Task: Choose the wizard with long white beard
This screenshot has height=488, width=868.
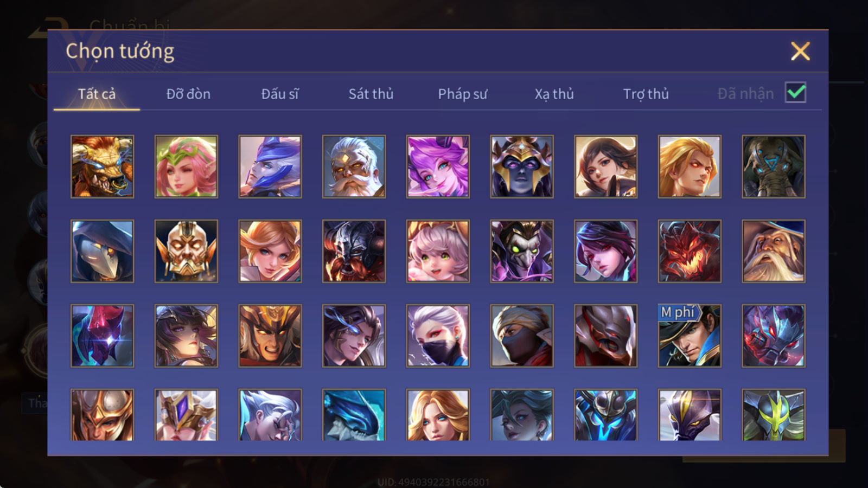Action: [774, 251]
